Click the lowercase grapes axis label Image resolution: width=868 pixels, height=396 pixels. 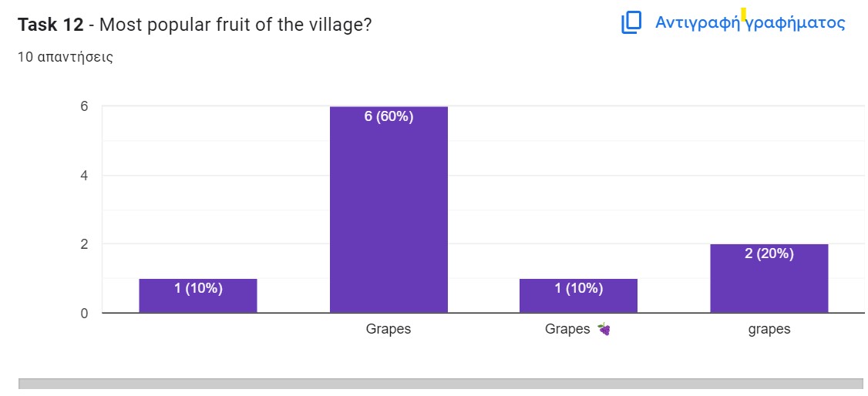point(769,330)
